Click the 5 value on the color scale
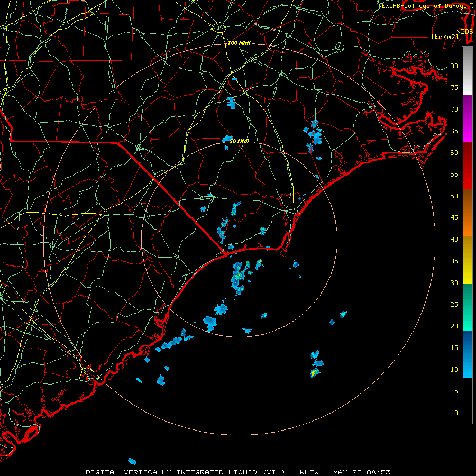This screenshot has height=476, width=476. (x=456, y=391)
